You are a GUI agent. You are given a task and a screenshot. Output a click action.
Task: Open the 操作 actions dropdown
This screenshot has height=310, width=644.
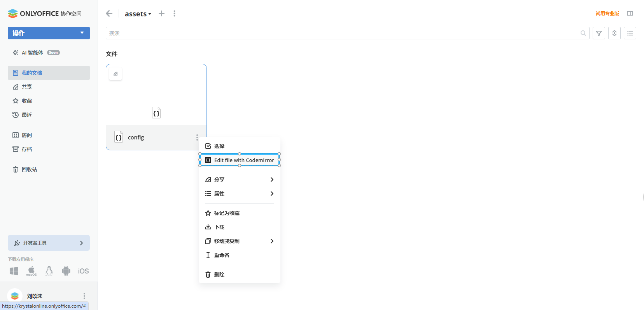49,33
